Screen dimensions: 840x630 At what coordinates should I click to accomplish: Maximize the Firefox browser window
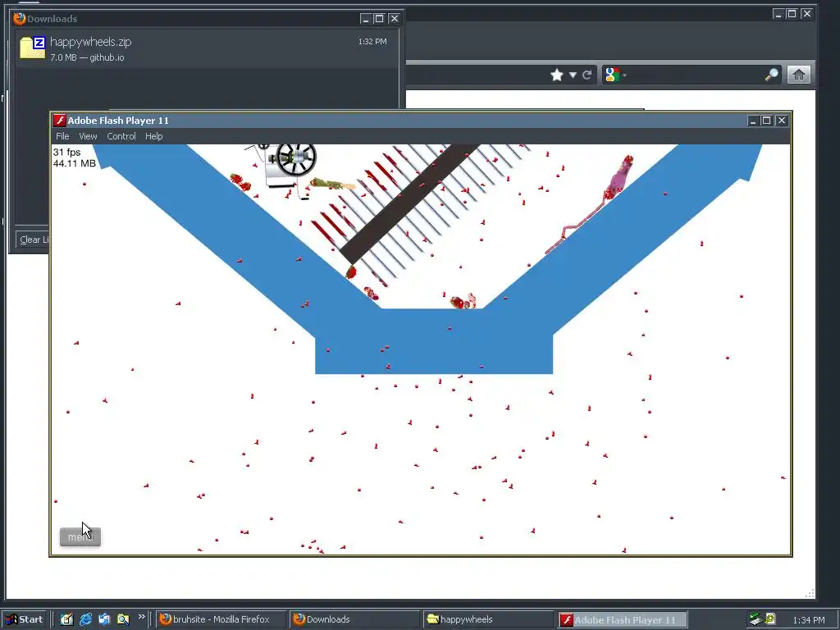coord(792,14)
